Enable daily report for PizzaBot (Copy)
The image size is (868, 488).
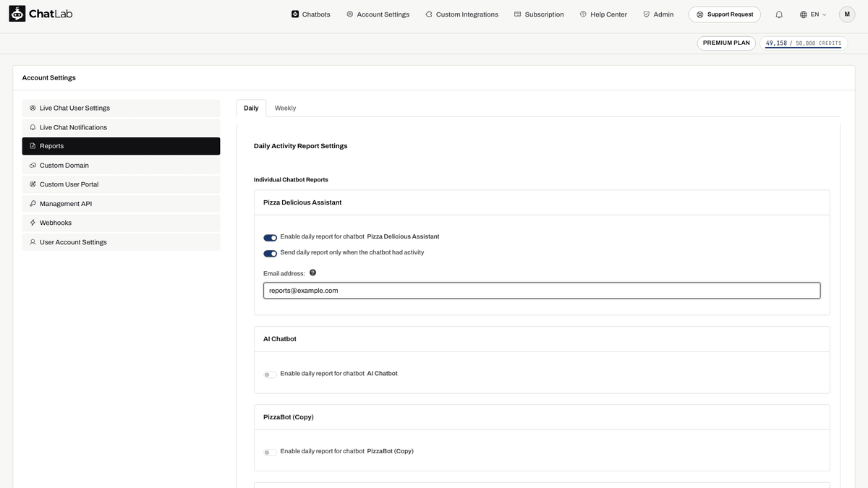pyautogui.click(x=270, y=453)
